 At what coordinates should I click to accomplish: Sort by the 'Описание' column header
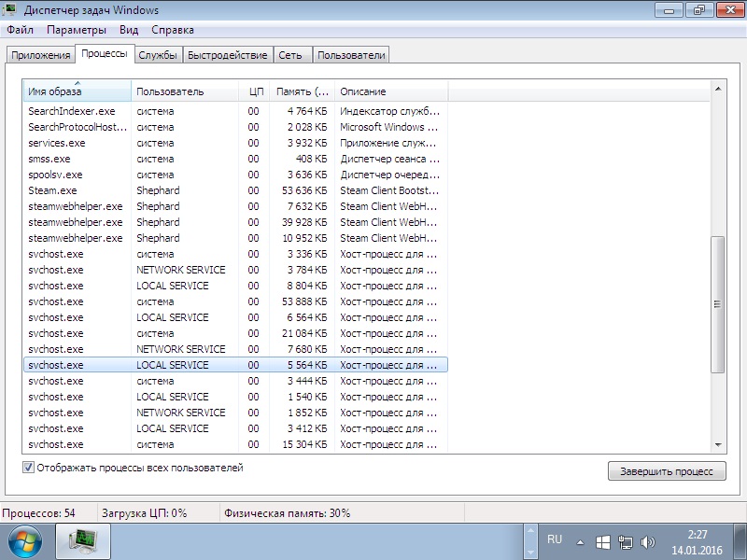(391, 91)
